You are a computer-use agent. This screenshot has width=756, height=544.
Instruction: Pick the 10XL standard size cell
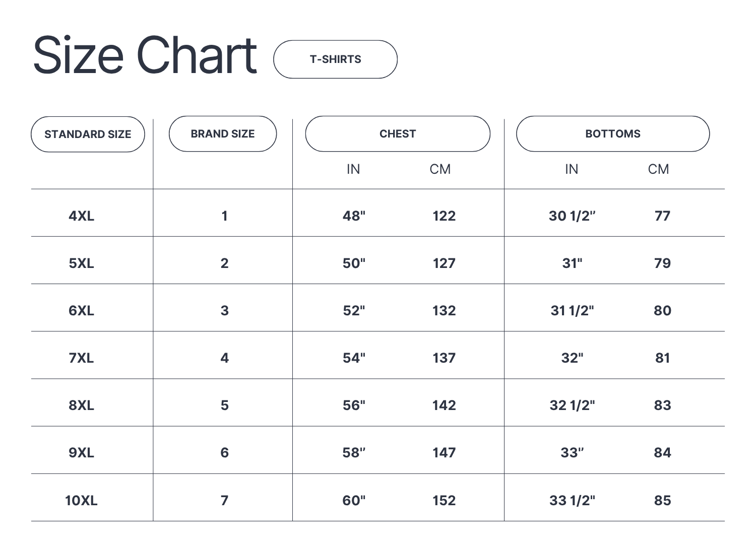coord(82,501)
